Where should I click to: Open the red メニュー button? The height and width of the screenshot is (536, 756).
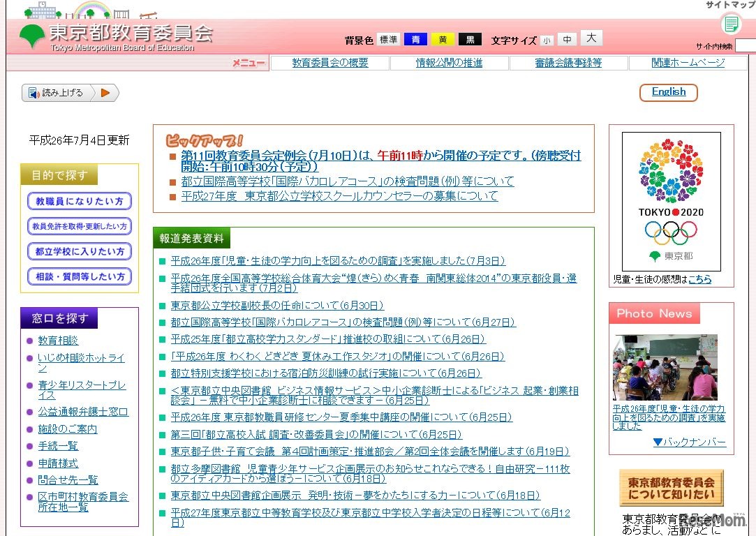[250, 62]
